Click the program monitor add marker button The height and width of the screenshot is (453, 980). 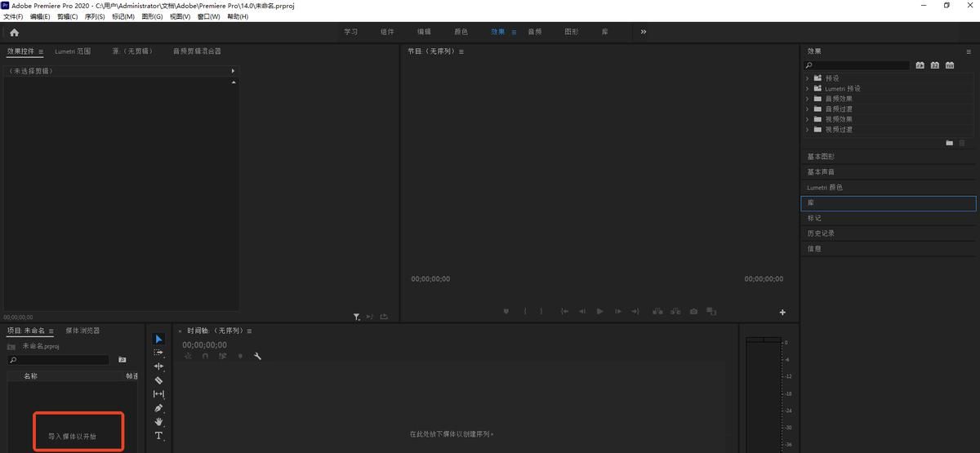point(506,311)
